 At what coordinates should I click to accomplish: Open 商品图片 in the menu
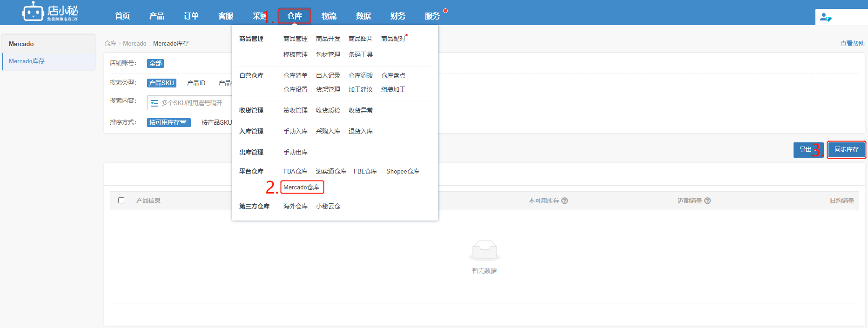(x=361, y=39)
